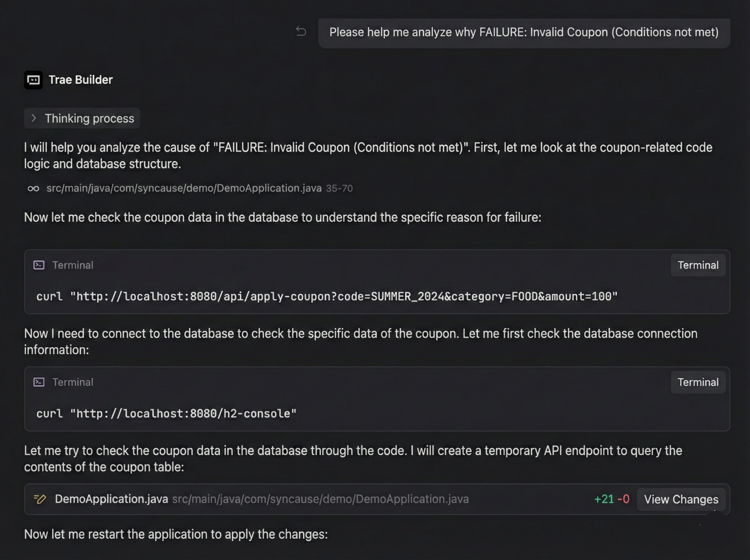
Task: Click the link icon before the DemoApplication.java reference
Action: click(33, 188)
